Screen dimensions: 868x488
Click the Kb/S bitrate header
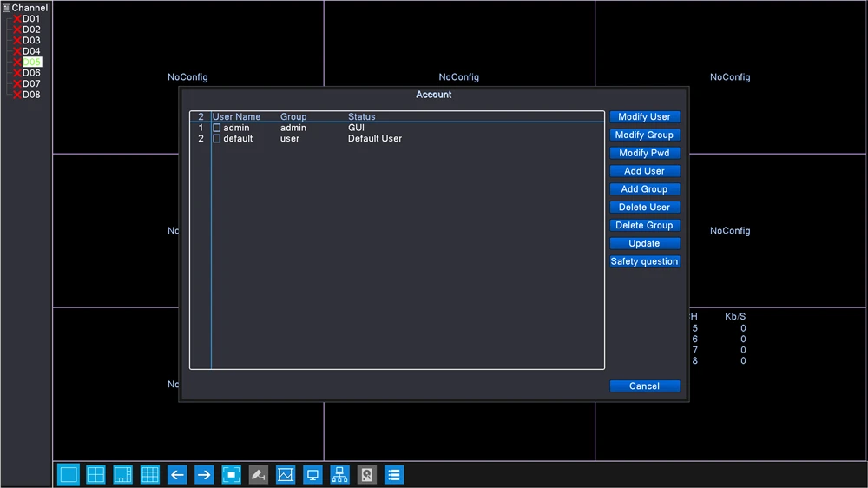coord(735,316)
